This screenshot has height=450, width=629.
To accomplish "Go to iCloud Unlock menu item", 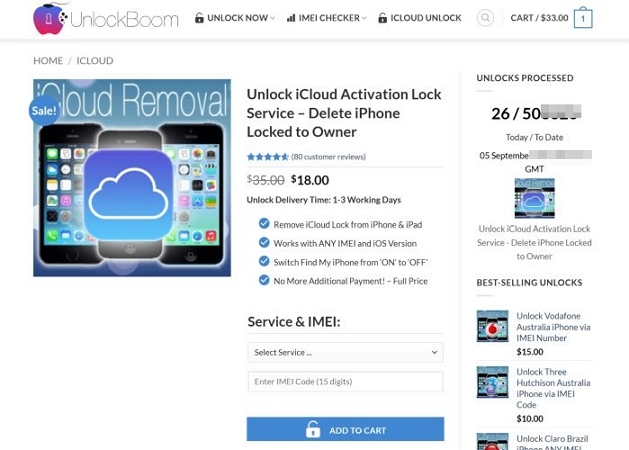I will click(x=419, y=18).
